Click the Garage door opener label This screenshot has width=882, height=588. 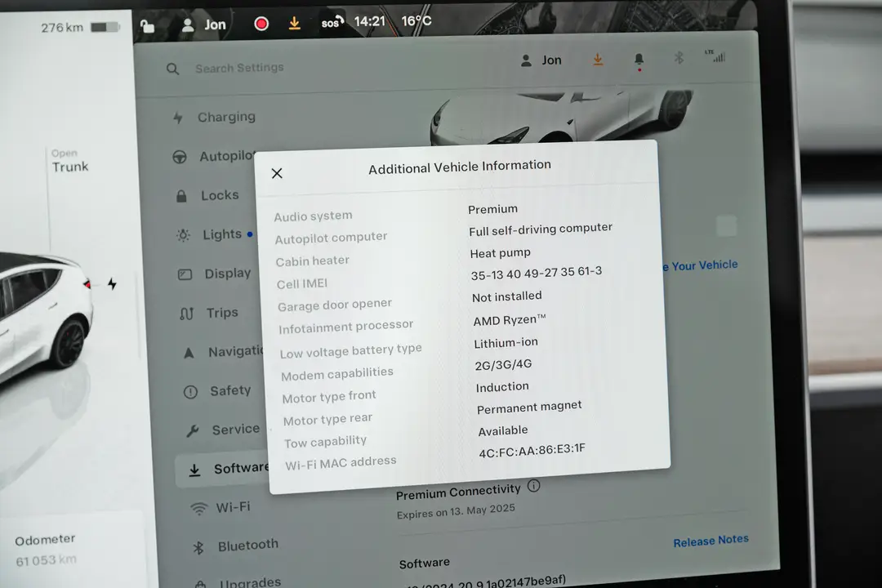coord(335,305)
